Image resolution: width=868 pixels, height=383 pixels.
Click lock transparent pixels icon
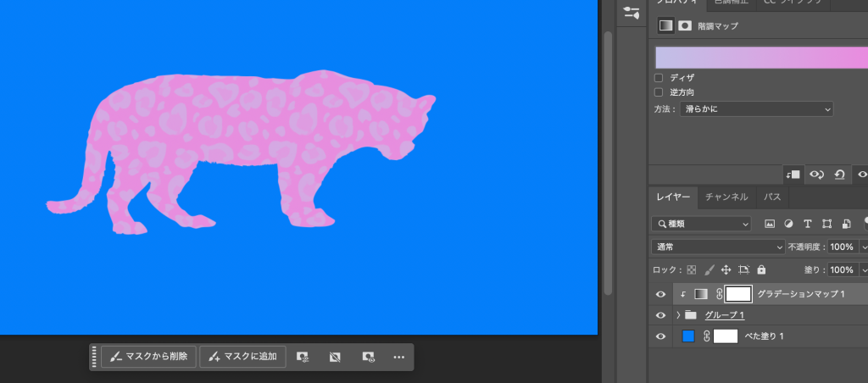[x=691, y=269]
